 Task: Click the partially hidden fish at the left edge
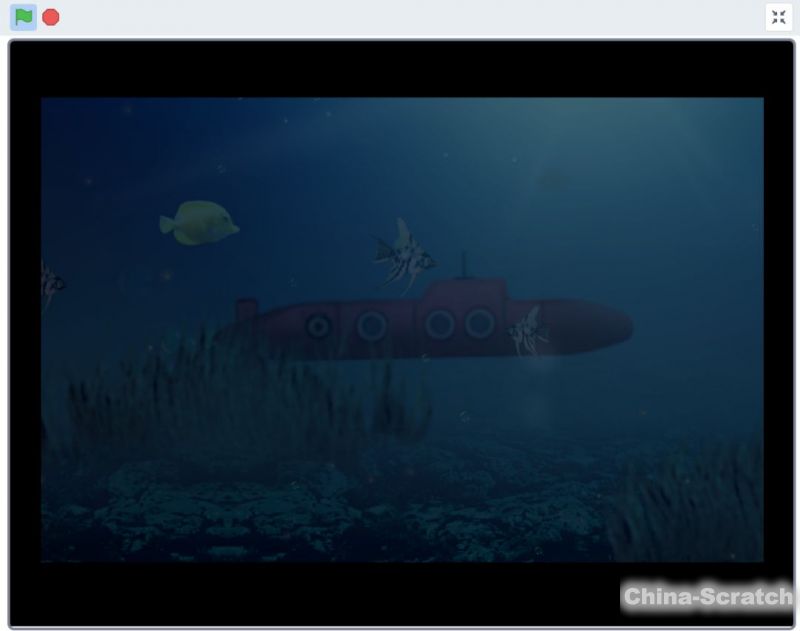click(x=51, y=284)
